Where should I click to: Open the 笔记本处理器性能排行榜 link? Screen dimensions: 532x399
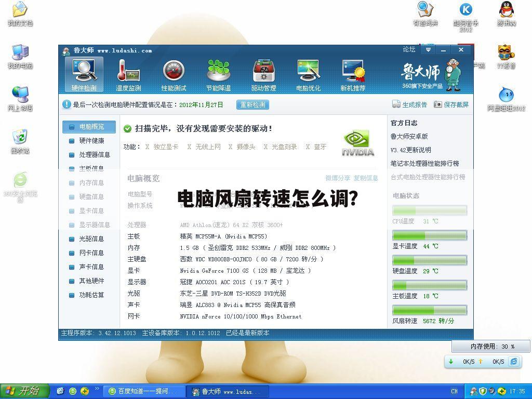point(425,164)
